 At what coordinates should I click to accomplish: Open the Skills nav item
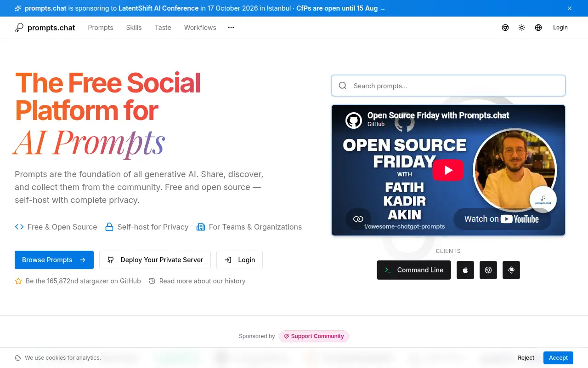[x=134, y=28]
